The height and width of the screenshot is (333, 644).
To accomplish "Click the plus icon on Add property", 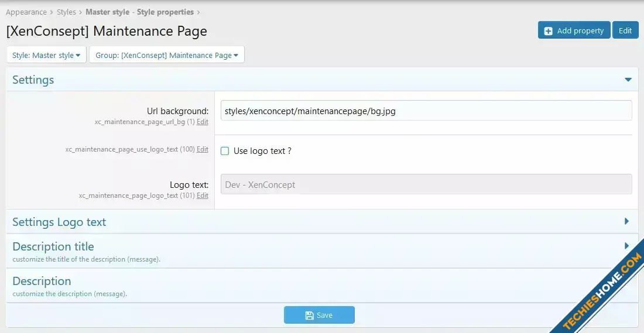I will point(549,31).
